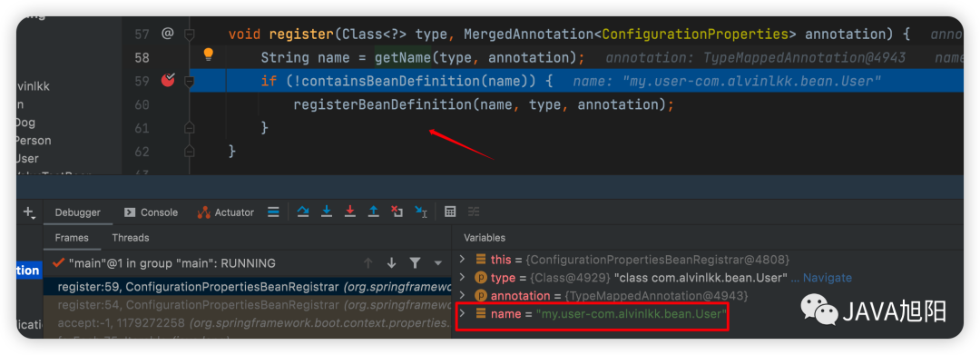Open the Actuator tab

click(x=226, y=212)
